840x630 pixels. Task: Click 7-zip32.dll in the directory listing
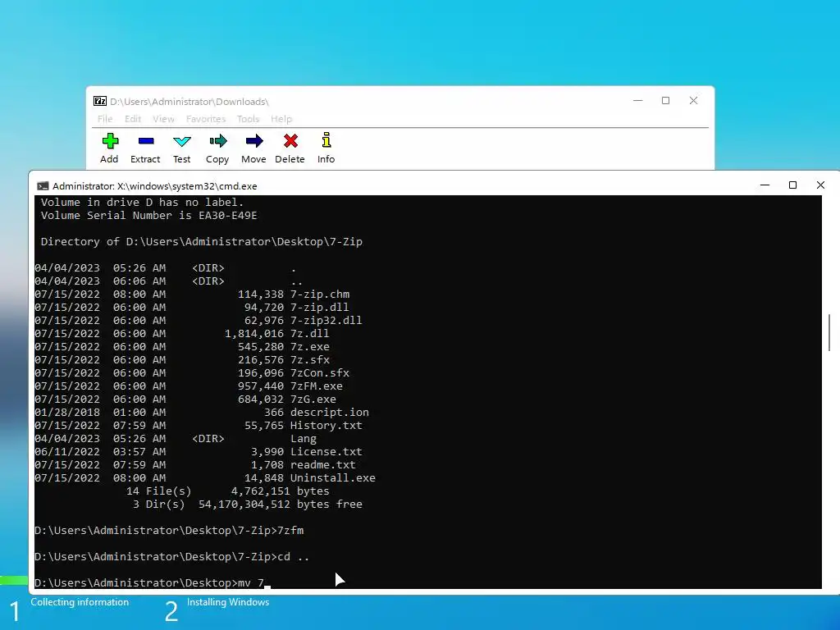tap(326, 321)
